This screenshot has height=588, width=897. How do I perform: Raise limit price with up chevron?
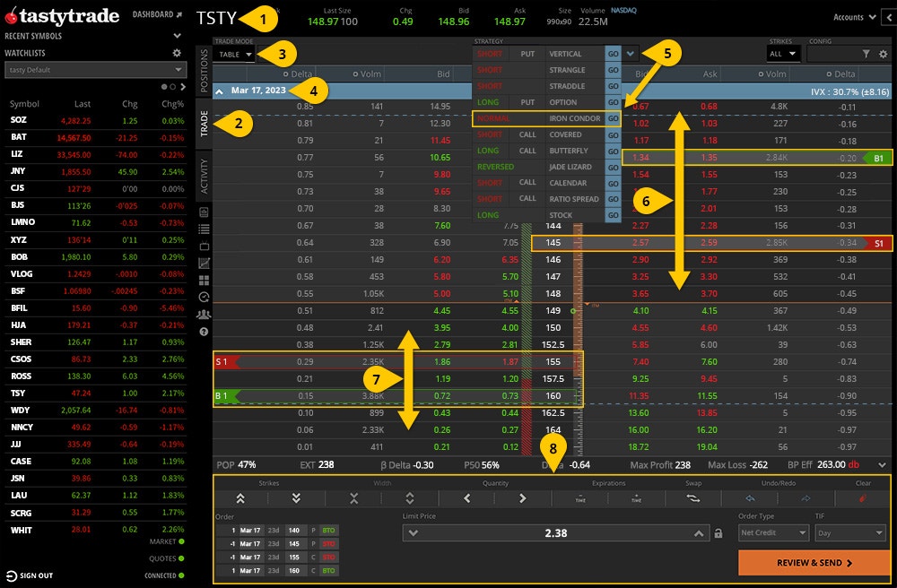point(699,533)
